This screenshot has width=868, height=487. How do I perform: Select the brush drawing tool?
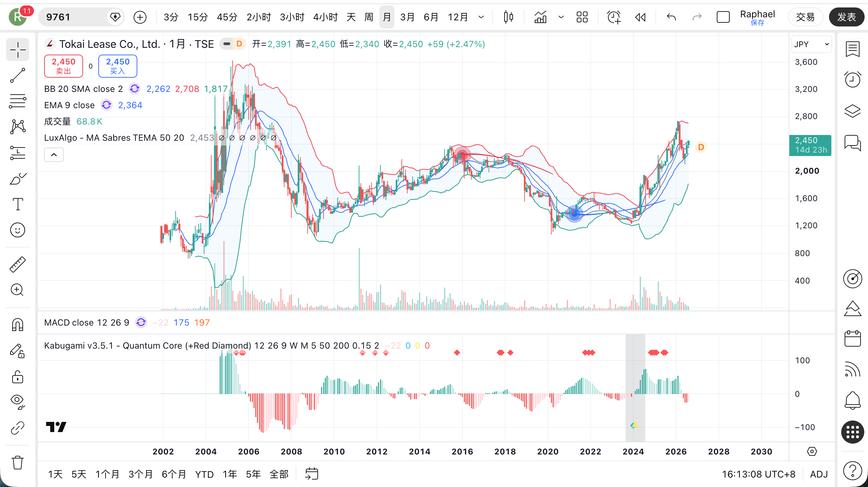[18, 178]
